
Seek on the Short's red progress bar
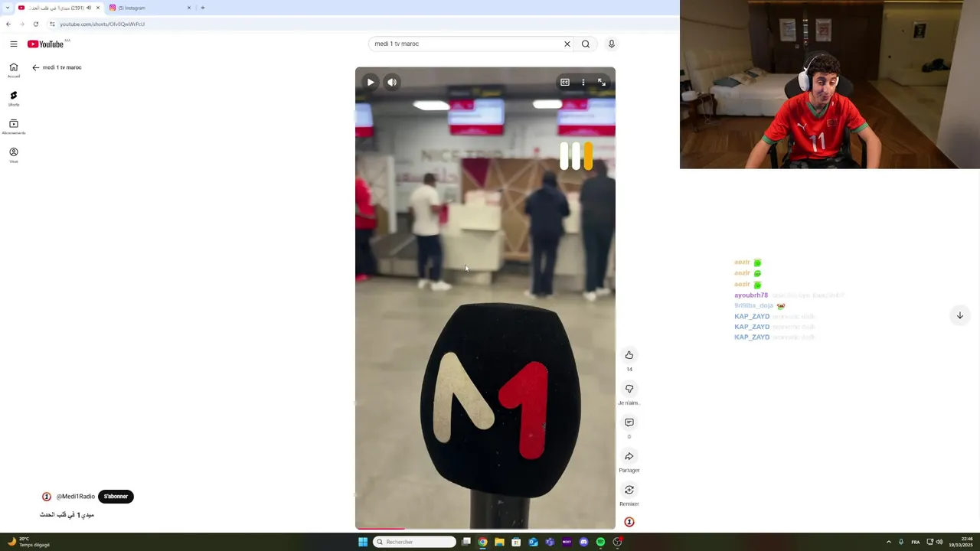point(485,528)
